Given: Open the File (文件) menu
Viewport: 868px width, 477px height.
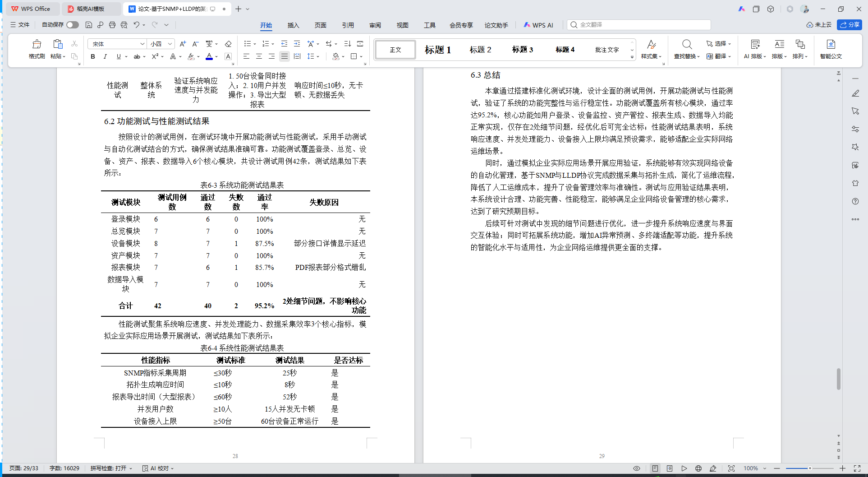Looking at the screenshot, I should (20, 25).
